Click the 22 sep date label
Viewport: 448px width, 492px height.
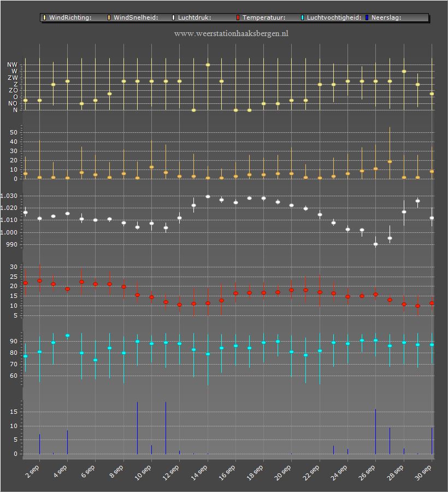311,472
